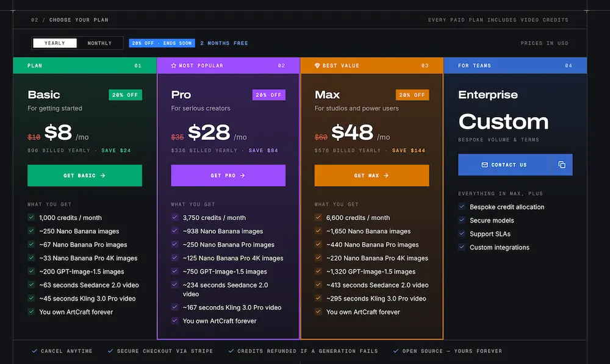Click checkmark beside ~67 Nano Banana Pro images
Viewport: 610px width, 364px height.
31,244
